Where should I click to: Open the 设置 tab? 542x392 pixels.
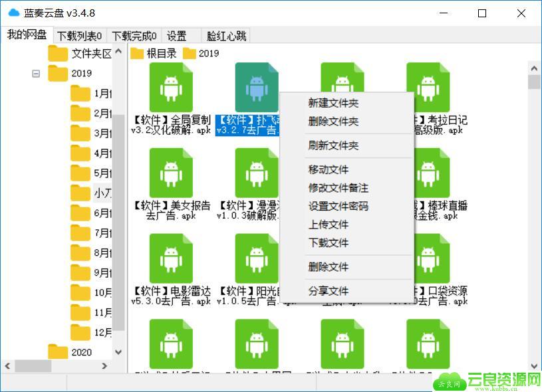click(x=176, y=36)
